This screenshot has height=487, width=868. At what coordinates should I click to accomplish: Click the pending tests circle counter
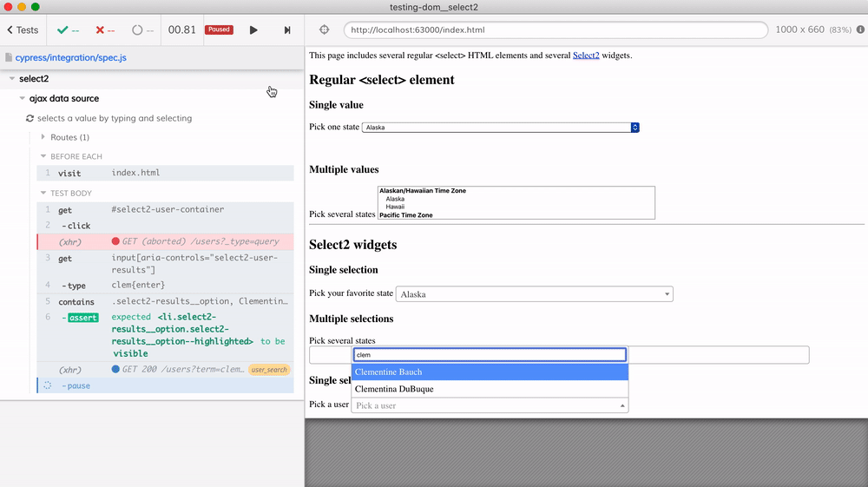(x=142, y=30)
